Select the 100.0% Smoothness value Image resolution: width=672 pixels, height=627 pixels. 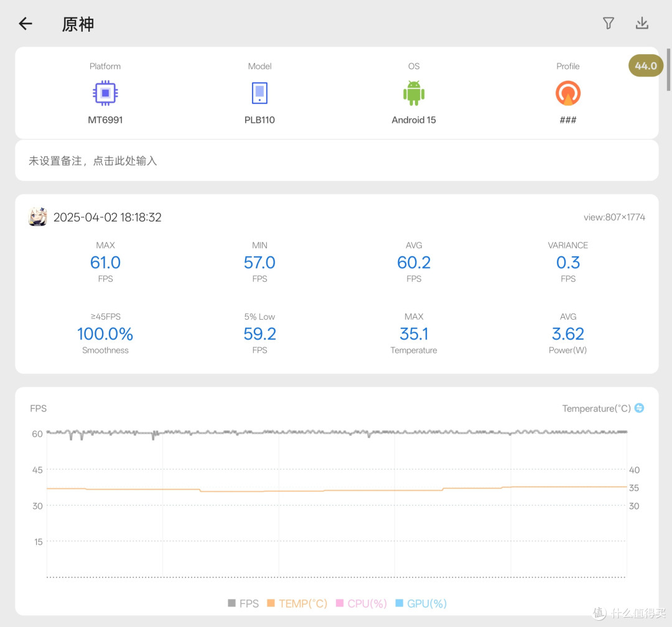click(x=105, y=334)
